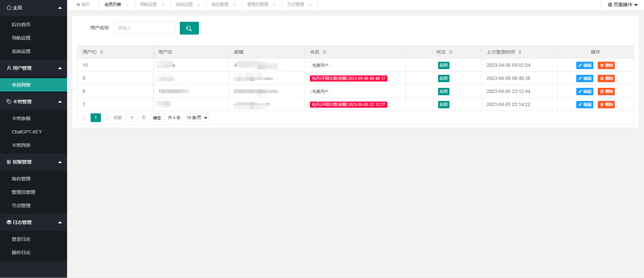The image size is (644, 278).
Task: Close the 角色管理 tab
Action: pyautogui.click(x=234, y=5)
